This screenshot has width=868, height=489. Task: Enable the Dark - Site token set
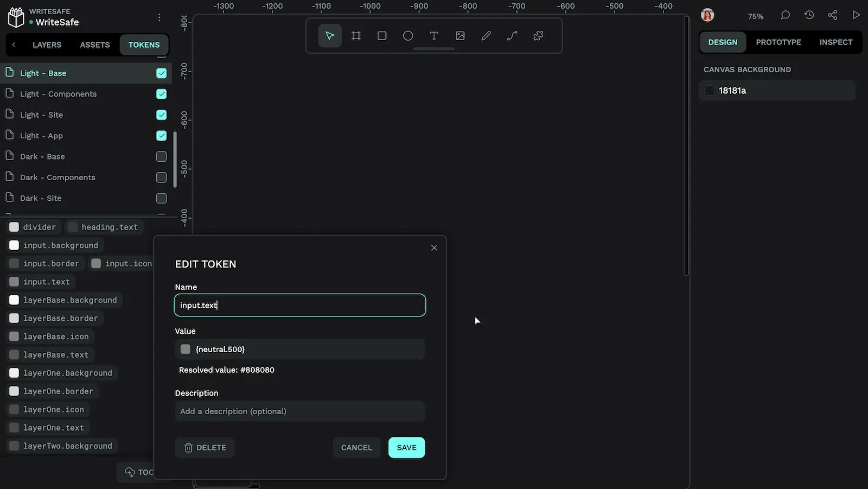pyautogui.click(x=162, y=199)
